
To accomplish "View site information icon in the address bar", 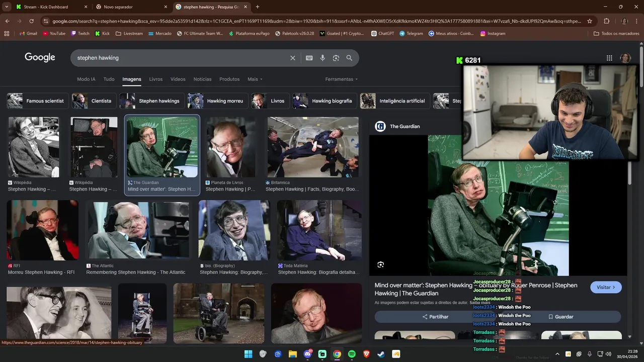I will (x=46, y=21).
